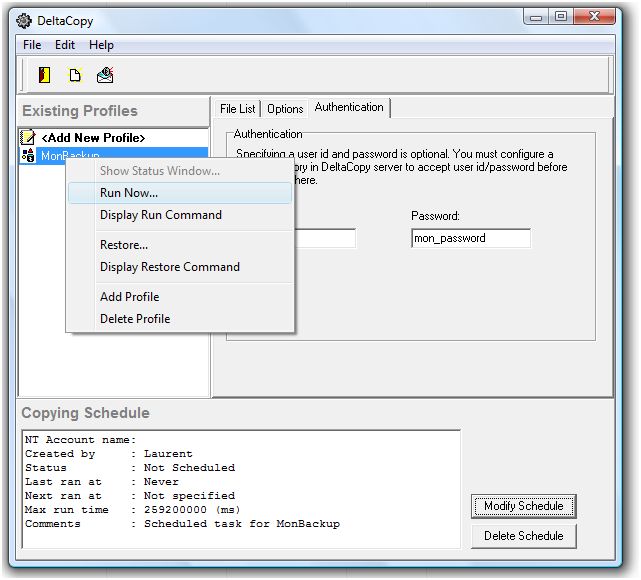This screenshot has width=641, height=580.
Task: Select the <Add New Profile> list entry
Action: [114, 138]
